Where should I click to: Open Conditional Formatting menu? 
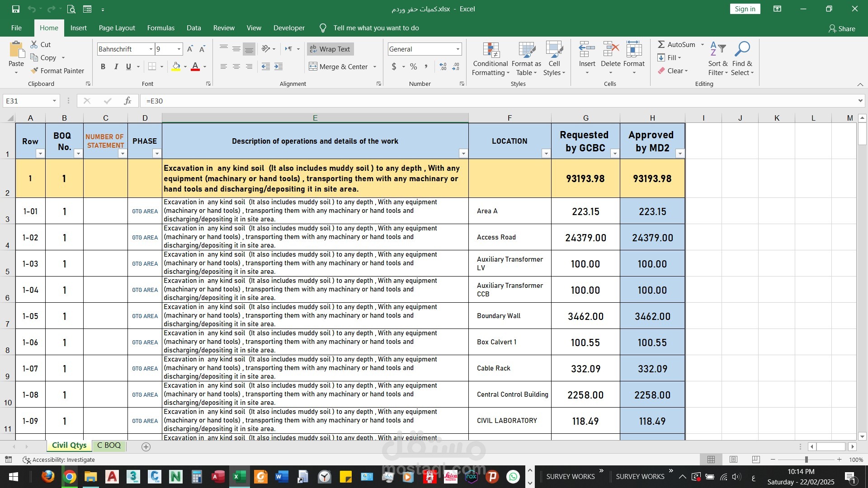click(x=491, y=59)
